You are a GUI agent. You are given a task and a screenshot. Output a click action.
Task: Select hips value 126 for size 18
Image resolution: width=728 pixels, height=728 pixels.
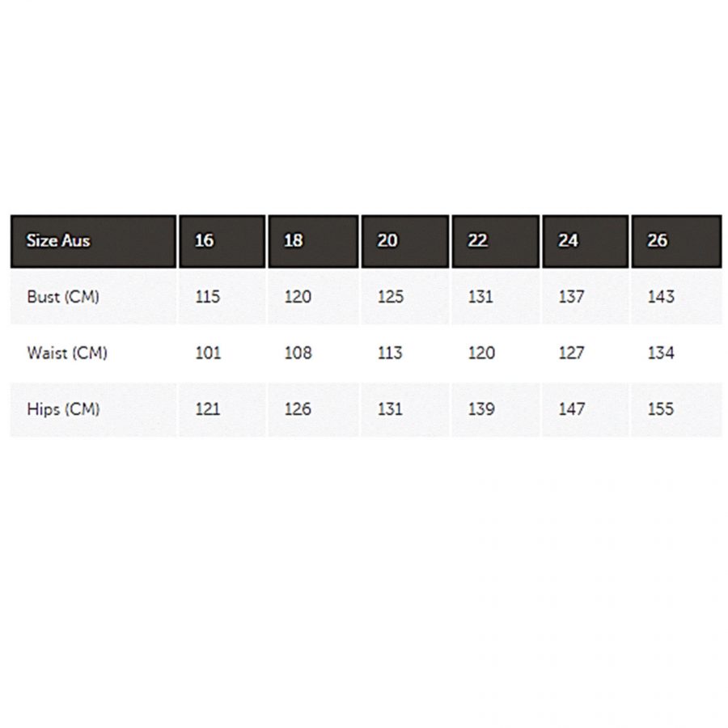point(298,409)
